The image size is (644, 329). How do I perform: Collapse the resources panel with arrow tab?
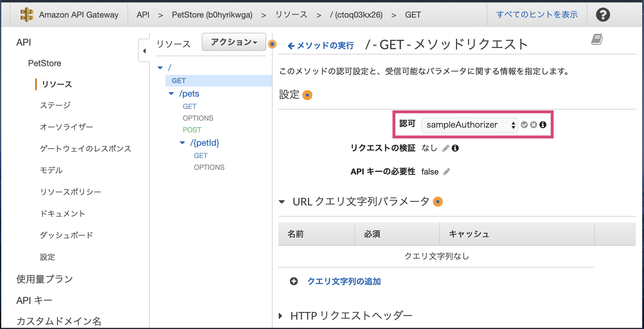pyautogui.click(x=144, y=51)
